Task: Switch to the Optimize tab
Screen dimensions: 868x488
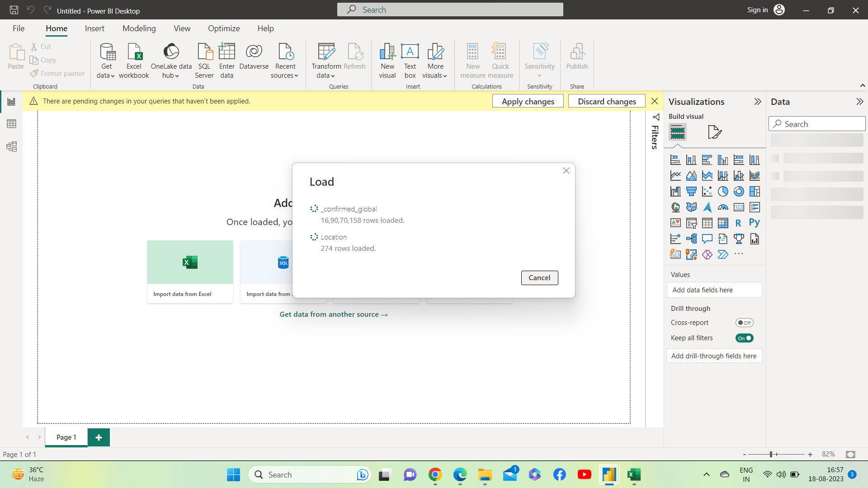Action: tap(224, 28)
